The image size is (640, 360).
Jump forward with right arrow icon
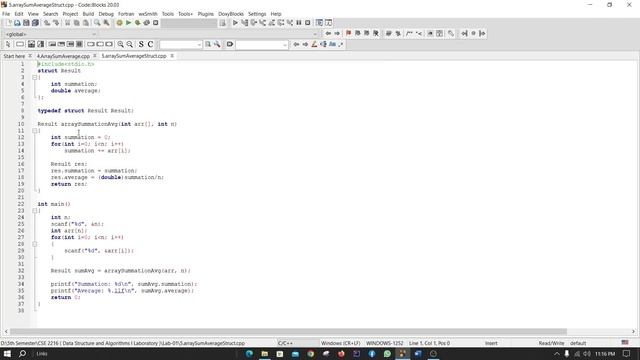337,33
